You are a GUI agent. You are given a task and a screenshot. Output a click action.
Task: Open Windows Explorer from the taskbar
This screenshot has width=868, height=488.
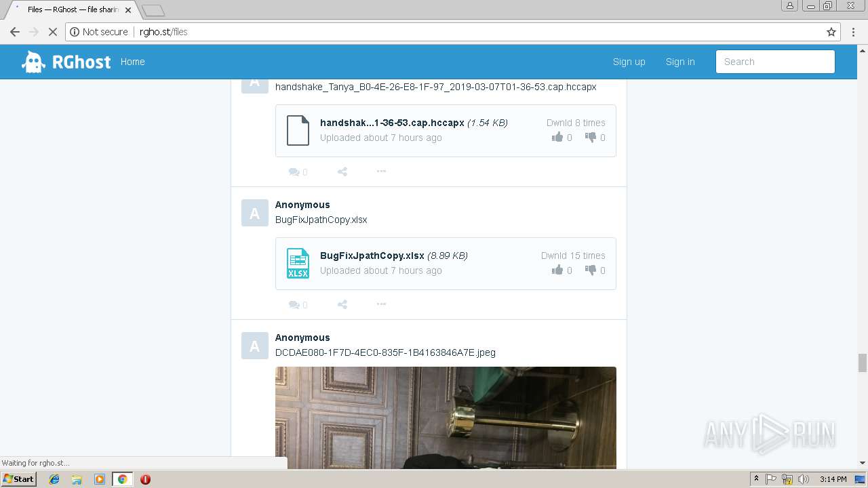coord(77,479)
